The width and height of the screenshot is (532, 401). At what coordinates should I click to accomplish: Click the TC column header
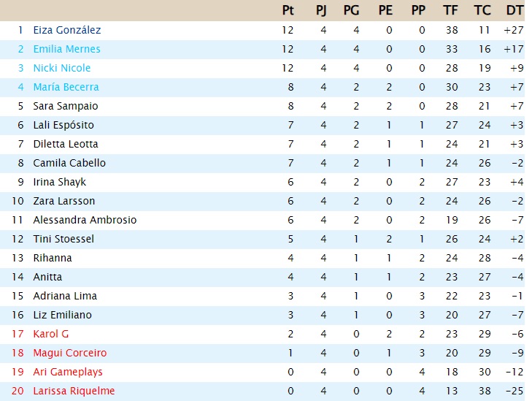tap(482, 10)
